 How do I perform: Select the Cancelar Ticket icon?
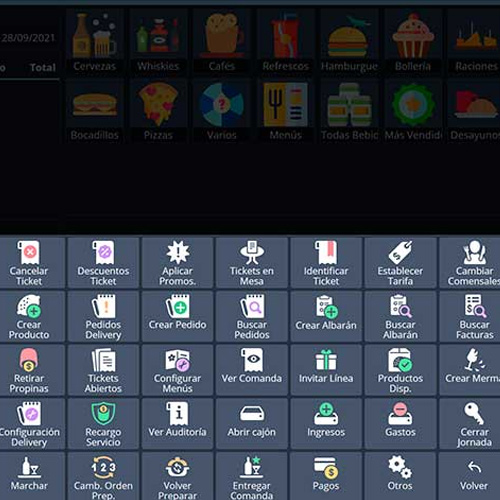(29, 252)
